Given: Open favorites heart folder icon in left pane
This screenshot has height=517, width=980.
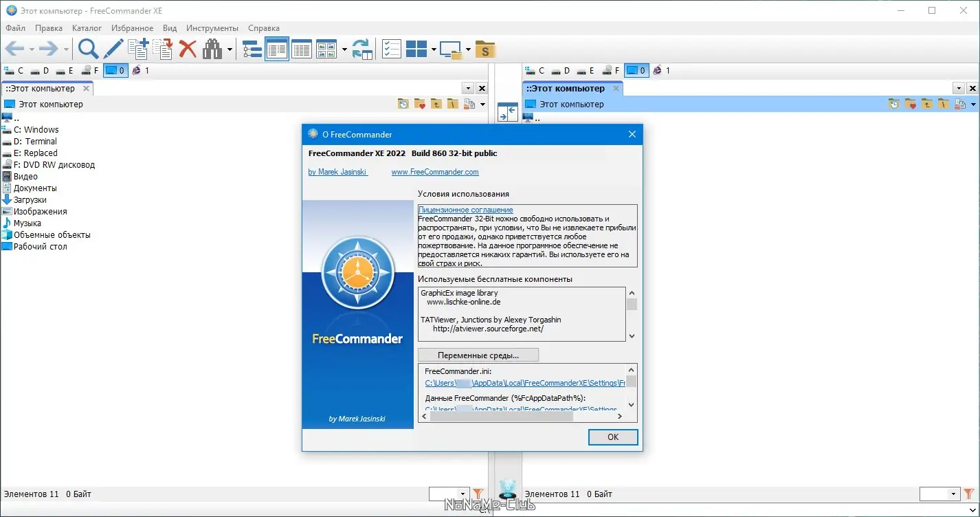Looking at the screenshot, I should (x=420, y=104).
